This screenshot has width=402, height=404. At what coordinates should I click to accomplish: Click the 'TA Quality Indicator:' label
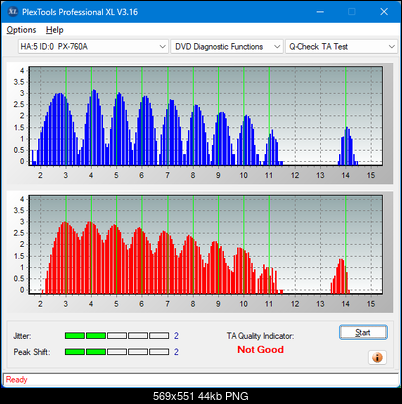click(x=260, y=336)
